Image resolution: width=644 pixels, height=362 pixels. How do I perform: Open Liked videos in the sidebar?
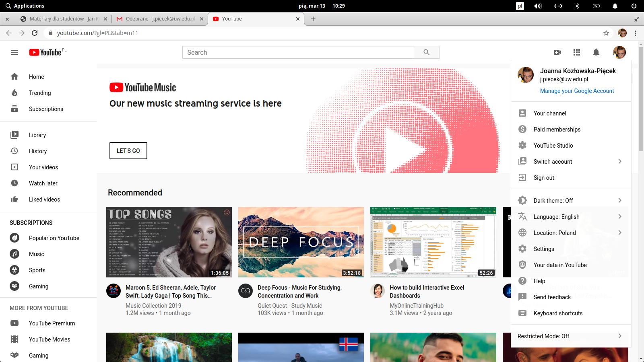point(48,199)
